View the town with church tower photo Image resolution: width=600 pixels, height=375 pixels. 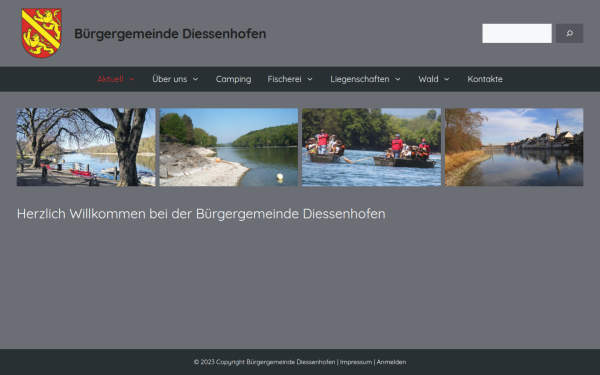[x=514, y=147]
